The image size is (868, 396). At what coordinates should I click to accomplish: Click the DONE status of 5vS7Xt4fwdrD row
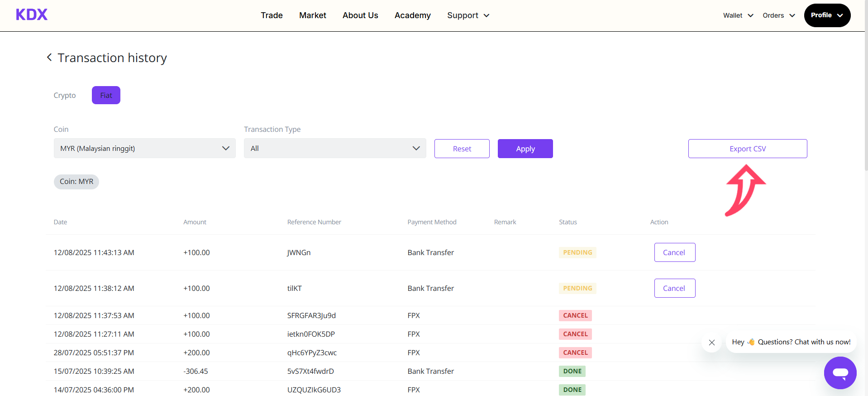[572, 371]
